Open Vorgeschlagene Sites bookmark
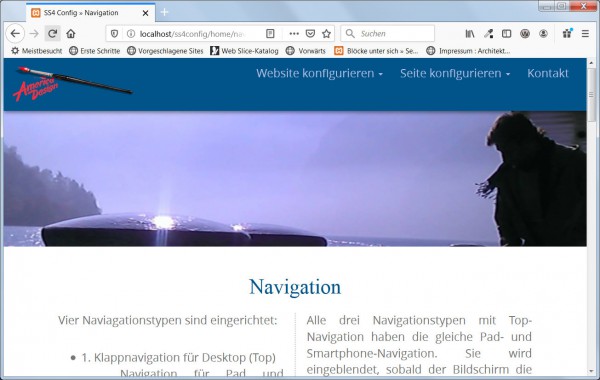Image resolution: width=600 pixels, height=380 pixels. pyautogui.click(x=165, y=51)
